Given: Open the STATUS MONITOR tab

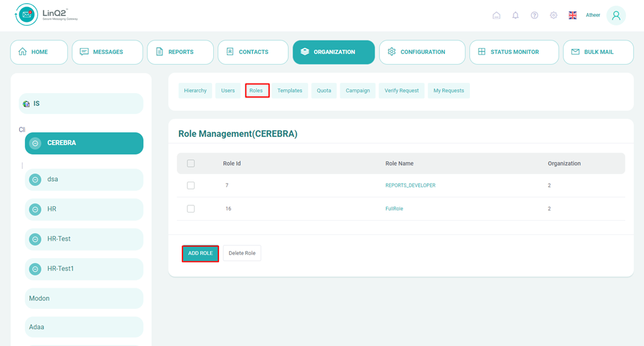Looking at the screenshot, I should coord(514,52).
